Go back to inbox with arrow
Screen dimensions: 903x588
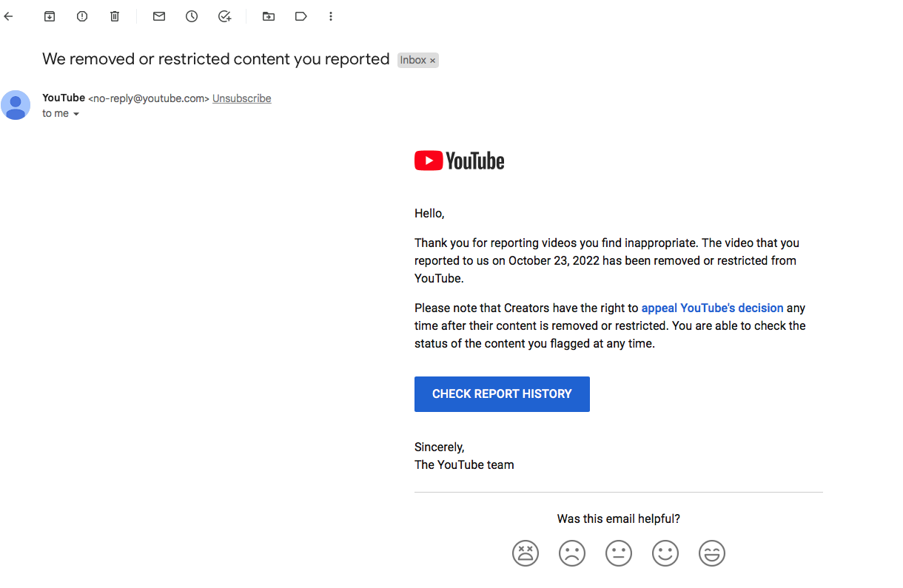[x=9, y=16]
